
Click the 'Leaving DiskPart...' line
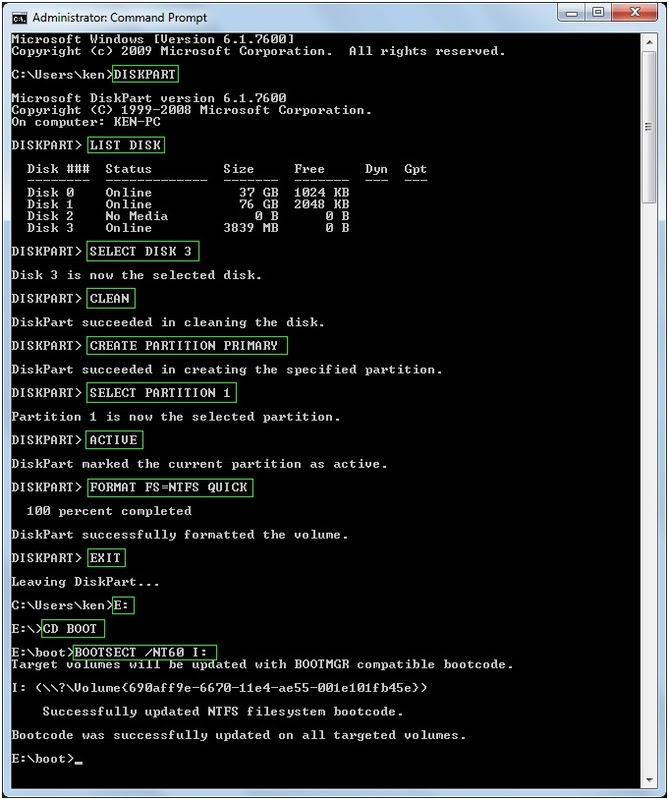click(x=86, y=582)
